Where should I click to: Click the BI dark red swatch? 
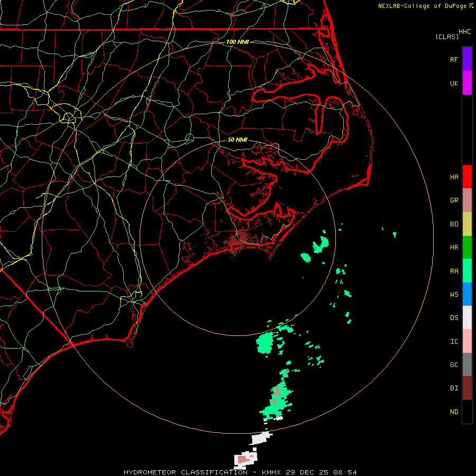(x=467, y=388)
